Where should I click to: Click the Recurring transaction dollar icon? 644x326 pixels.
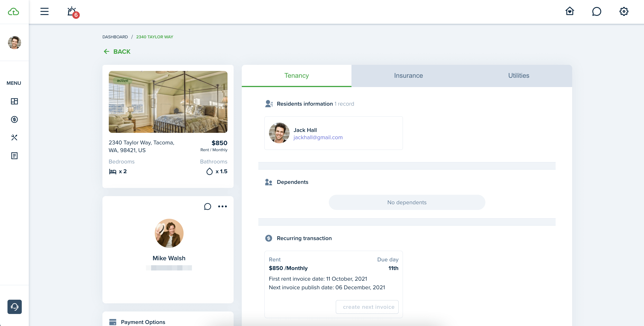pos(269,238)
